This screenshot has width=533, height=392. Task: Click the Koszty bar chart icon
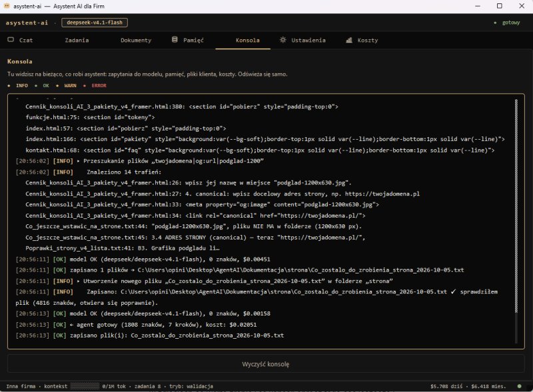[349, 40]
